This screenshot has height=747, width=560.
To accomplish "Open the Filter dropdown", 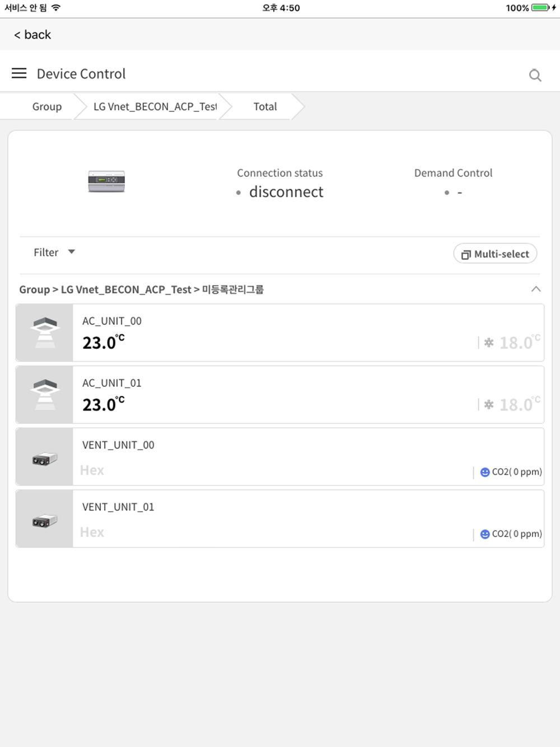I will pos(54,253).
